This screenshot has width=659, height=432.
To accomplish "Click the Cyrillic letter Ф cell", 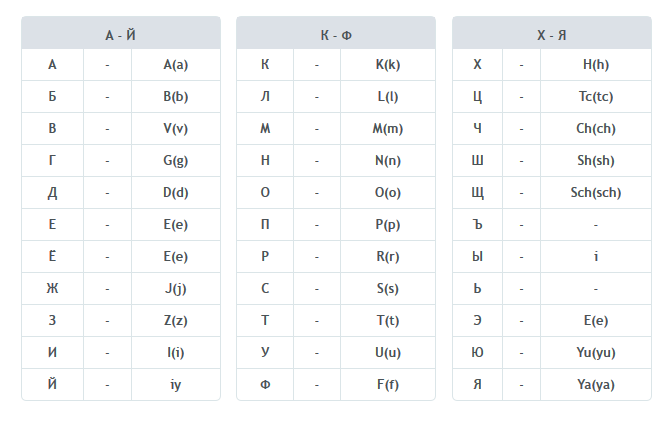I will pyautogui.click(x=265, y=385).
